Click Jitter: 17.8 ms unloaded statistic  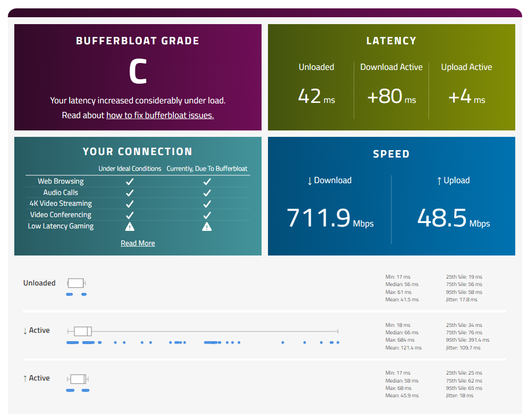click(x=462, y=300)
